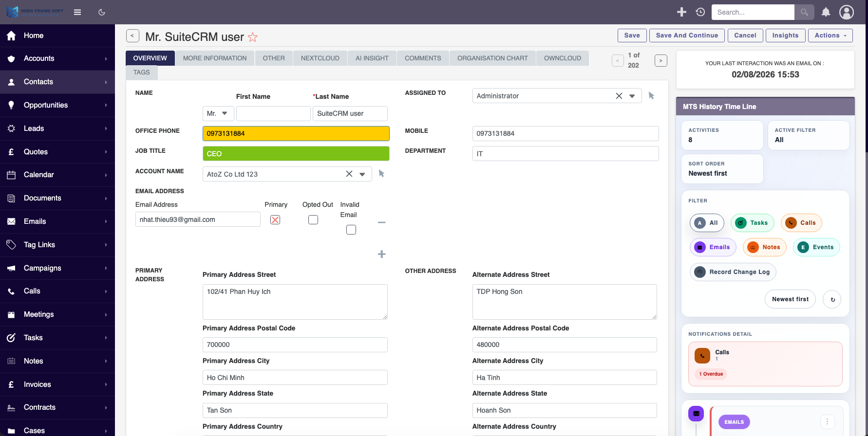Viewport: 868px width, 436px height.
Task: Open the Actions dropdown button
Action: [x=830, y=36]
